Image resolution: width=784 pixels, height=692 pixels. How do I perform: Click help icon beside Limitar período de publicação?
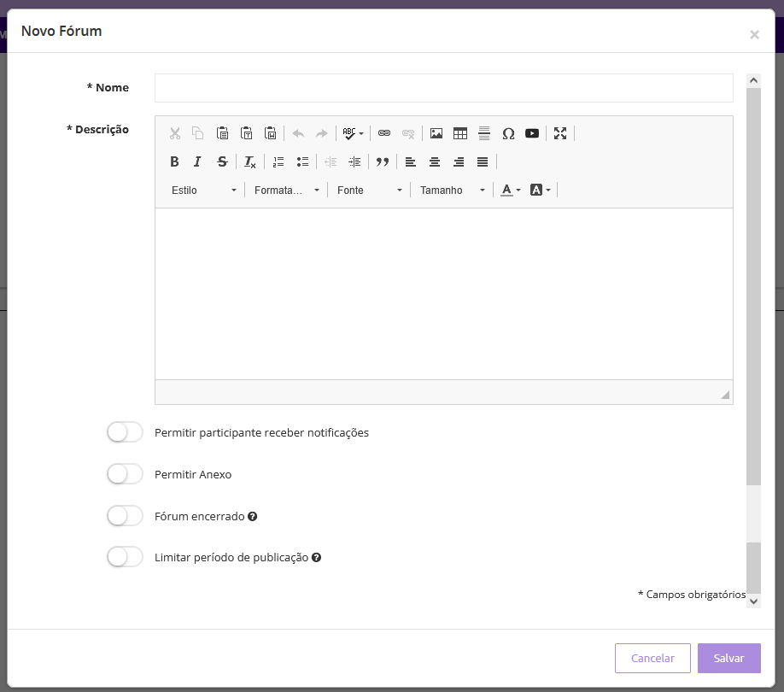(317, 558)
